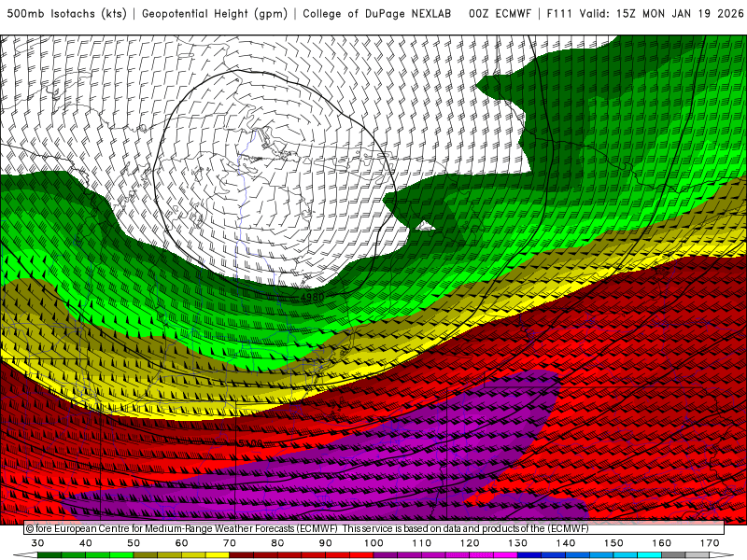Screen dimensions: 747x560
Task: Click the '5100' height contour label
Action: click(x=250, y=443)
